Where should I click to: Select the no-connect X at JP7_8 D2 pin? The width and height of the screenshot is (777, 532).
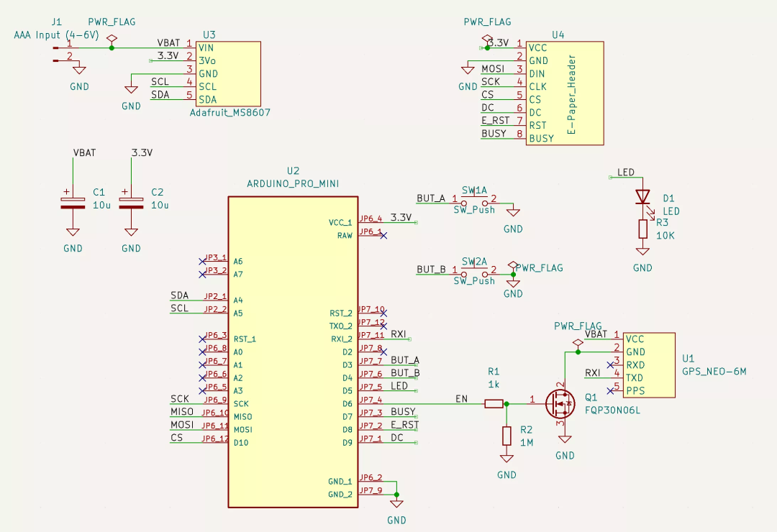point(383,352)
